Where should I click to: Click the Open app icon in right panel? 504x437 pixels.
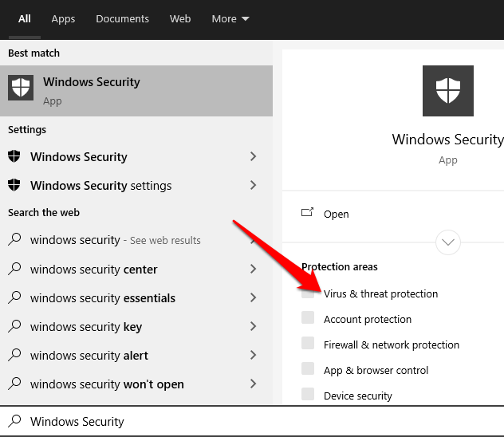(307, 213)
